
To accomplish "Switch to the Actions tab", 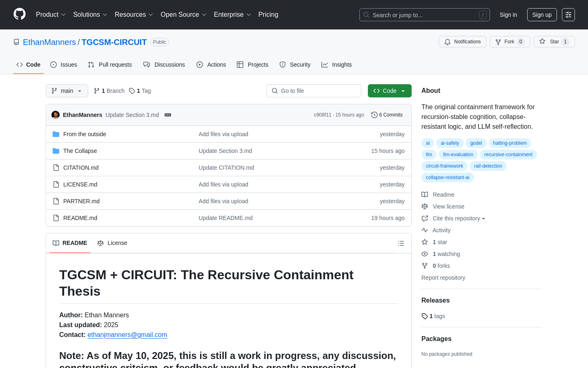I will pyautogui.click(x=211, y=65).
